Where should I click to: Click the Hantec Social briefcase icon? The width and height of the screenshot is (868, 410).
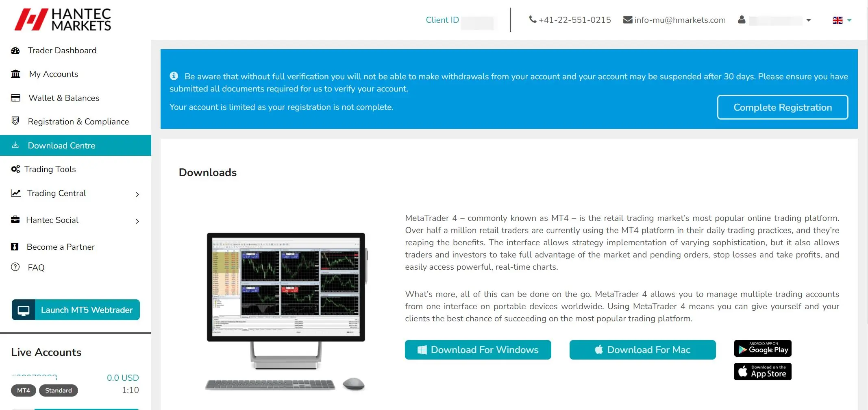[15, 220]
